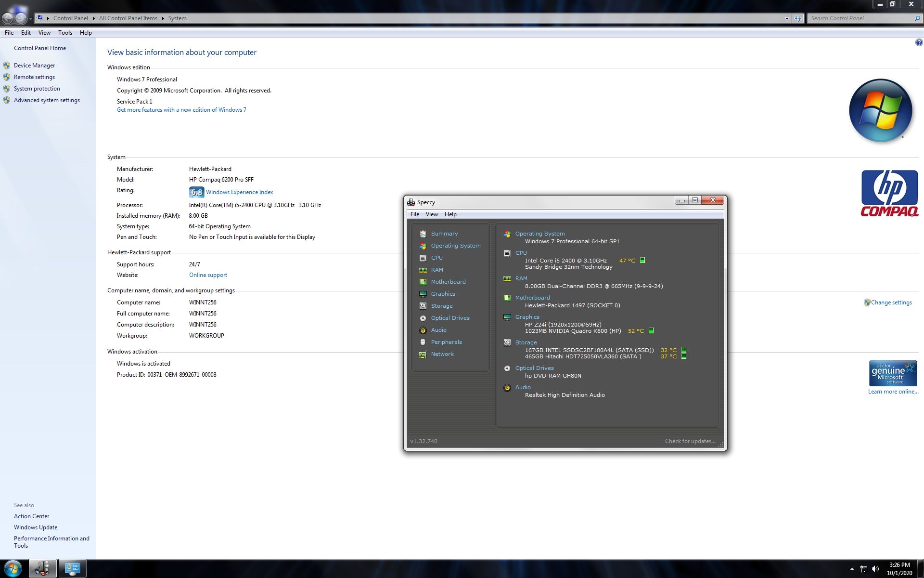
Task: Select Audio speaker icon in Speccy sidebar
Action: [x=423, y=330]
